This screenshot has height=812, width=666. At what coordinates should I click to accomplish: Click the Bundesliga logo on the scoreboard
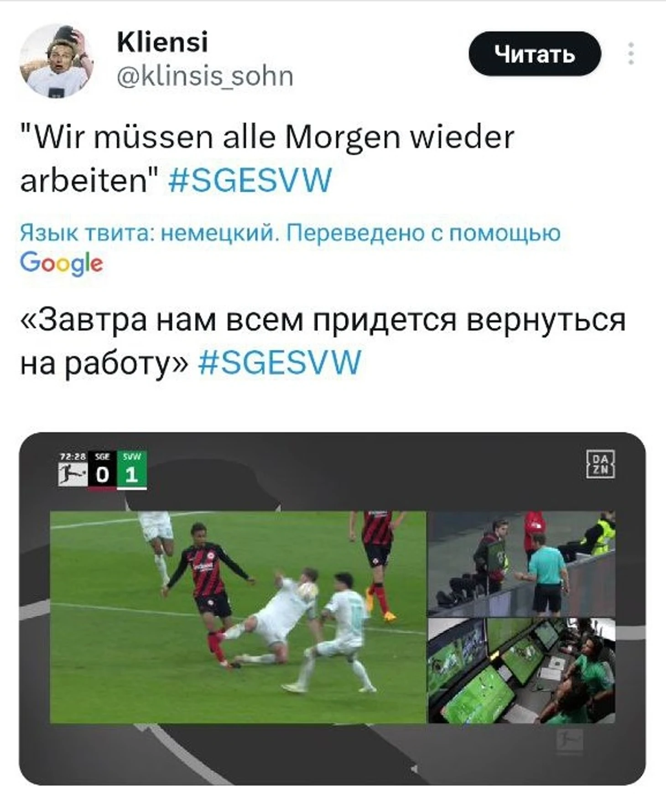[x=73, y=475]
